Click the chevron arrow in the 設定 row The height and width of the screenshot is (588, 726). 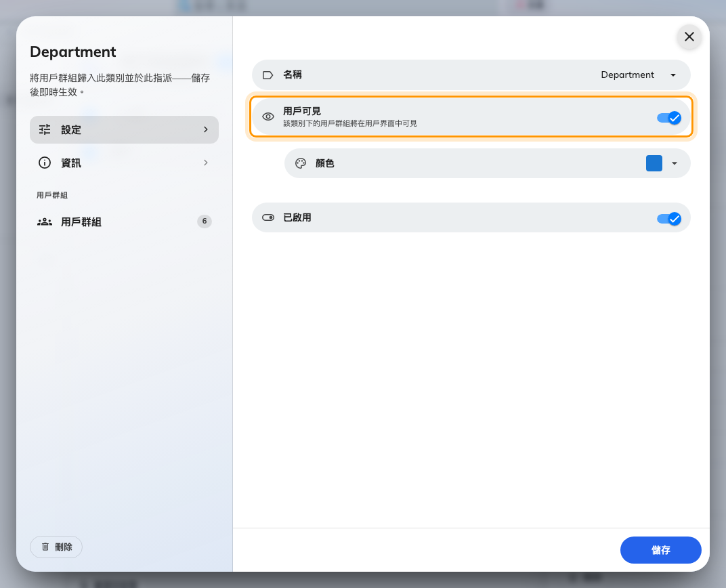206,129
